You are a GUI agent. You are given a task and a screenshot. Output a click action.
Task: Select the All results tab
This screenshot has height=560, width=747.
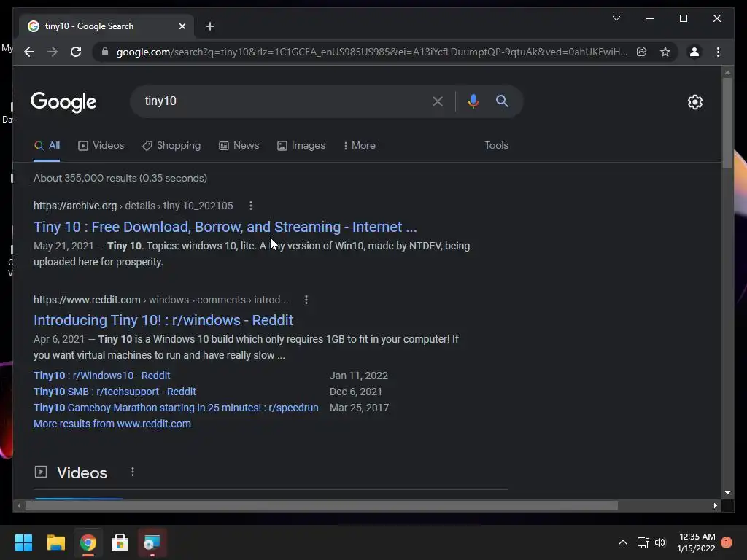coord(47,146)
